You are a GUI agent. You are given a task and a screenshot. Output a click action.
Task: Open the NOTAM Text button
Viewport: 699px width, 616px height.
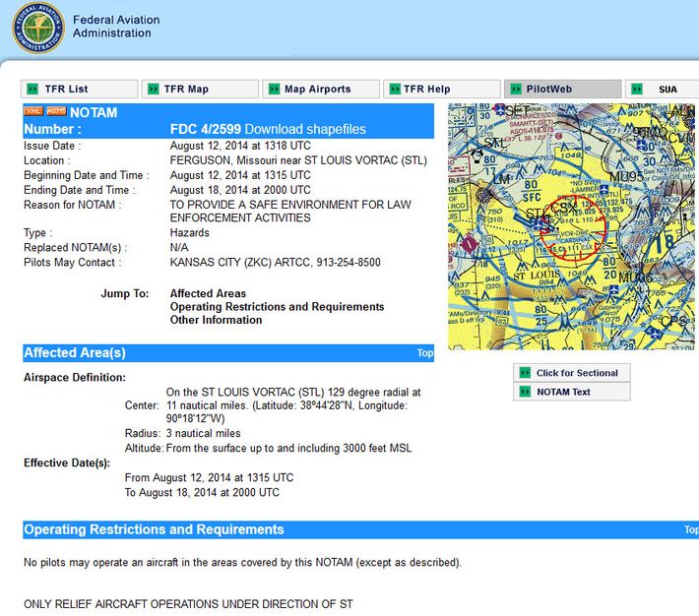[x=571, y=392]
